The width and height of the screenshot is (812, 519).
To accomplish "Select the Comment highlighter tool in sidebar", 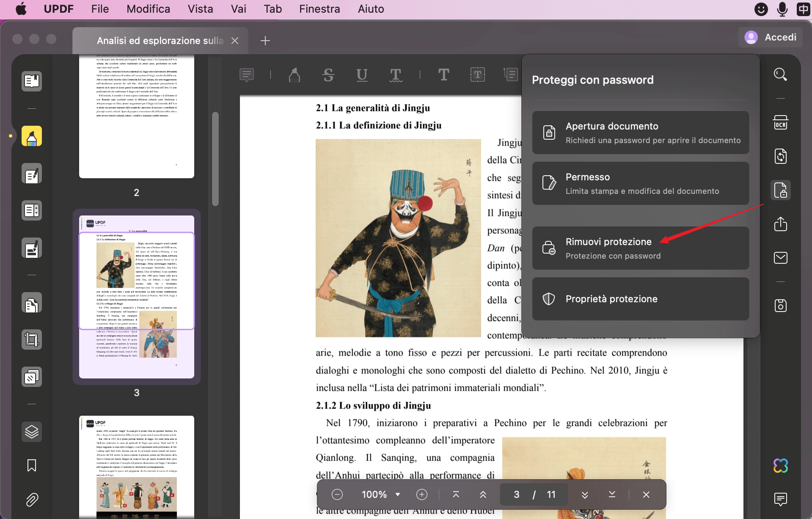I will pyautogui.click(x=32, y=136).
